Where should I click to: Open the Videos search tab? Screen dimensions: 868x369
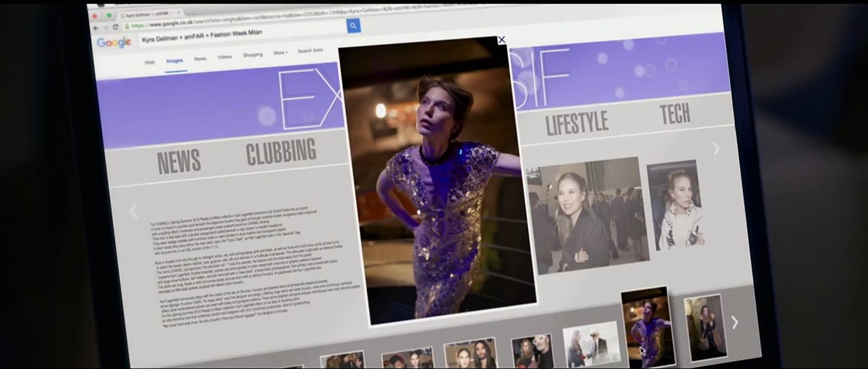pyautogui.click(x=224, y=57)
